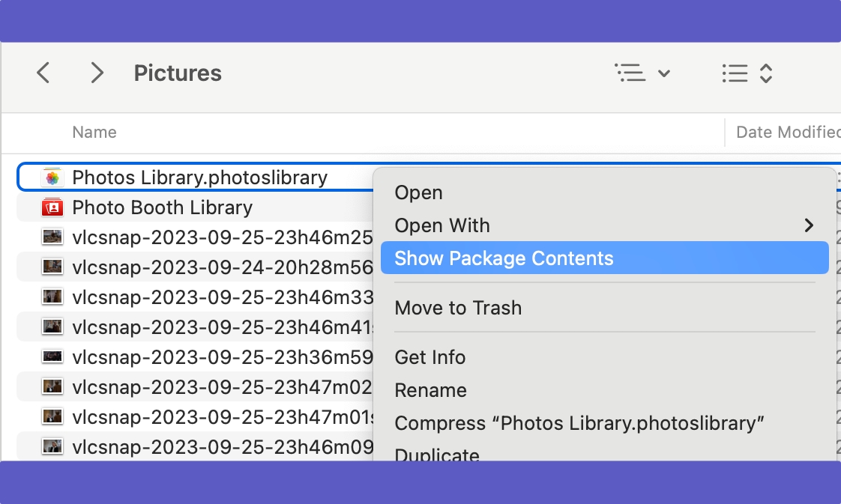The image size is (841, 504).
Task: Click thumbnail of vlcsnap 23h46m41 snapshot
Action: tap(52, 327)
